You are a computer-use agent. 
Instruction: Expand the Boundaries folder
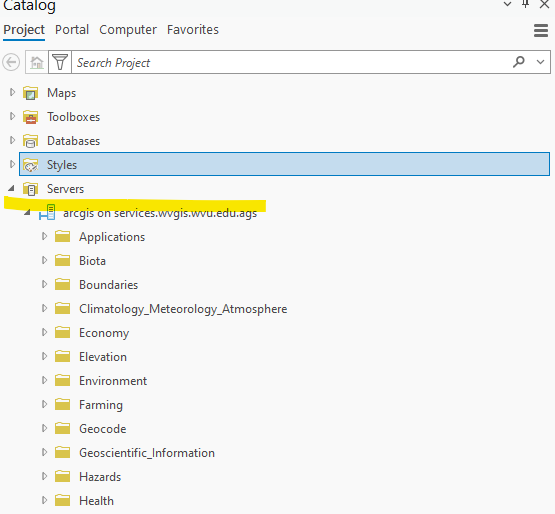[44, 284]
